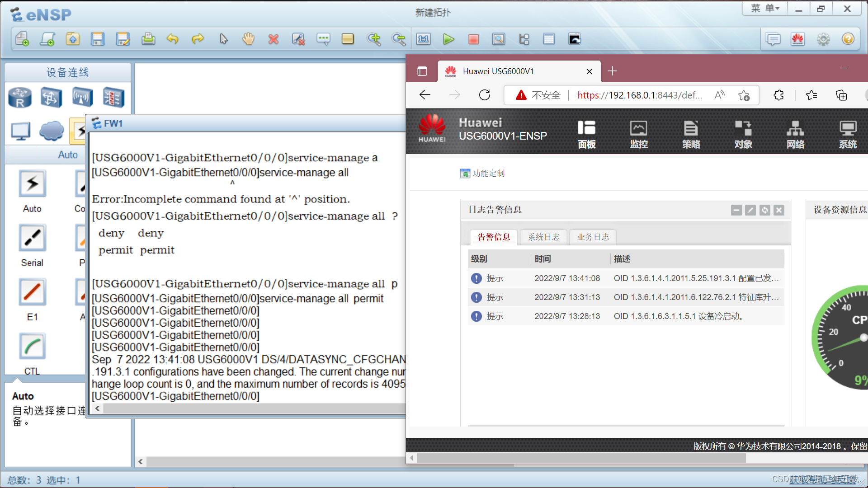Open the Huawei website icon in eNSP toolbar
The height and width of the screenshot is (488, 868).
coord(797,39)
